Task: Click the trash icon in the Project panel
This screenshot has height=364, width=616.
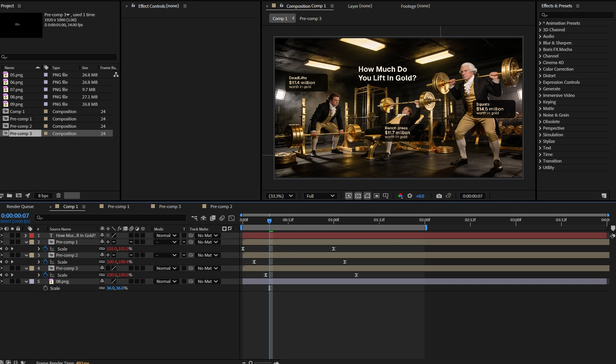Action: click(58, 196)
